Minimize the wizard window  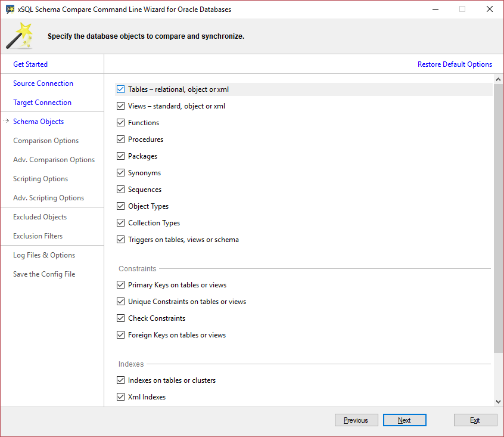[x=435, y=9]
